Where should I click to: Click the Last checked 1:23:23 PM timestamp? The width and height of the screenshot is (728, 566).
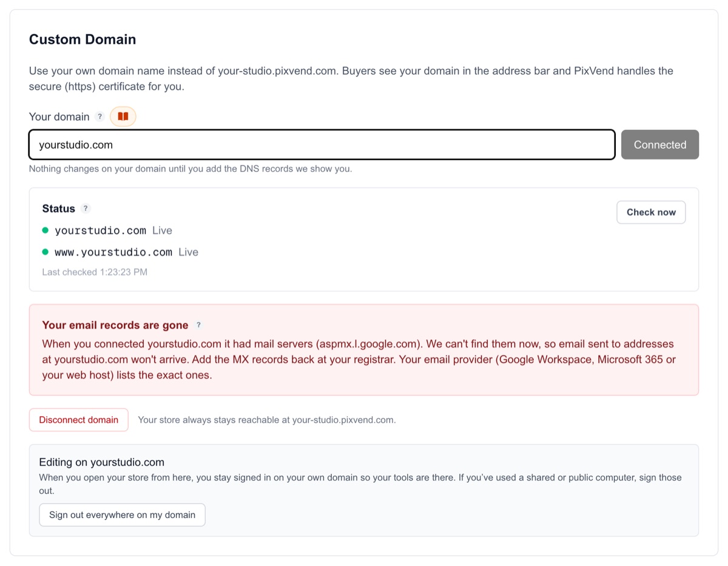pos(95,272)
